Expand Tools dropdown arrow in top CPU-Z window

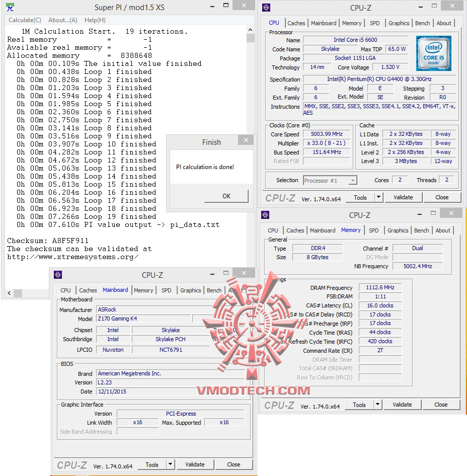[378, 198]
